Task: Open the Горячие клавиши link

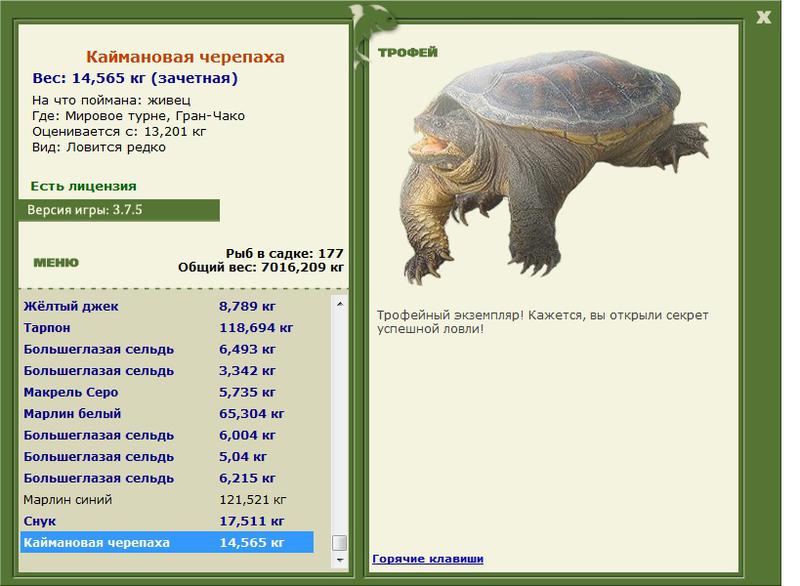Action: (428, 558)
